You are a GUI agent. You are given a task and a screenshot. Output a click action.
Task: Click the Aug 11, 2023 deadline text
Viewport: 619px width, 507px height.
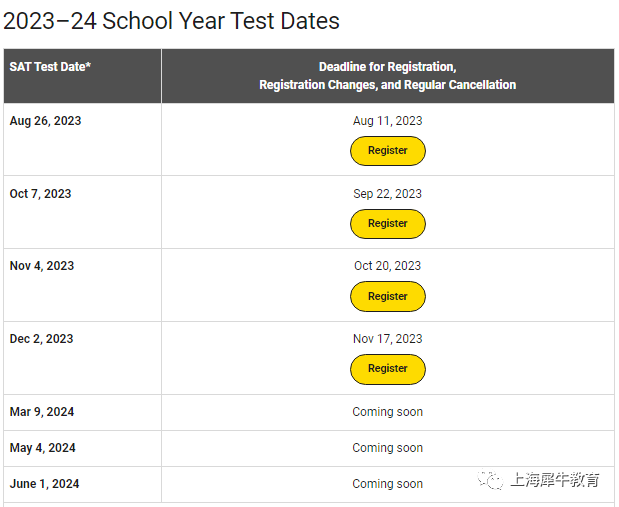(x=388, y=121)
